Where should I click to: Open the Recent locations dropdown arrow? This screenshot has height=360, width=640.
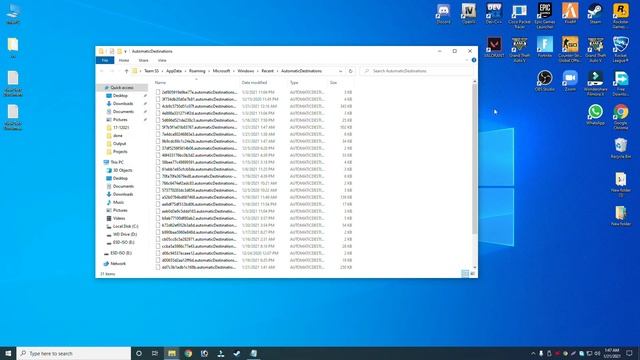(x=119, y=71)
